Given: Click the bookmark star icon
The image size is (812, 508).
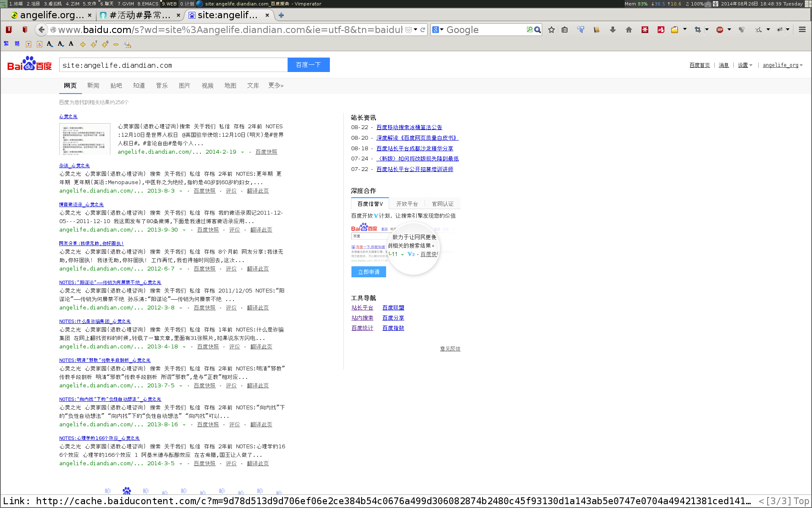Looking at the screenshot, I should [x=551, y=30].
